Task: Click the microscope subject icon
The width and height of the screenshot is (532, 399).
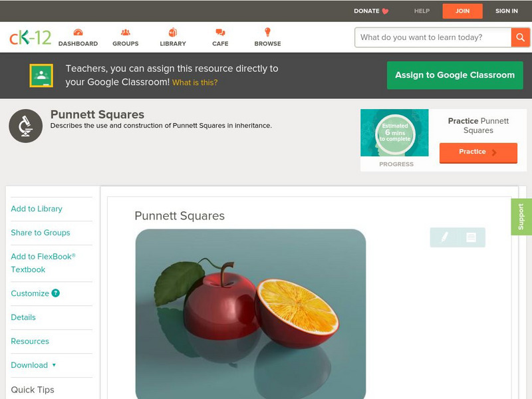Action: pos(25,126)
